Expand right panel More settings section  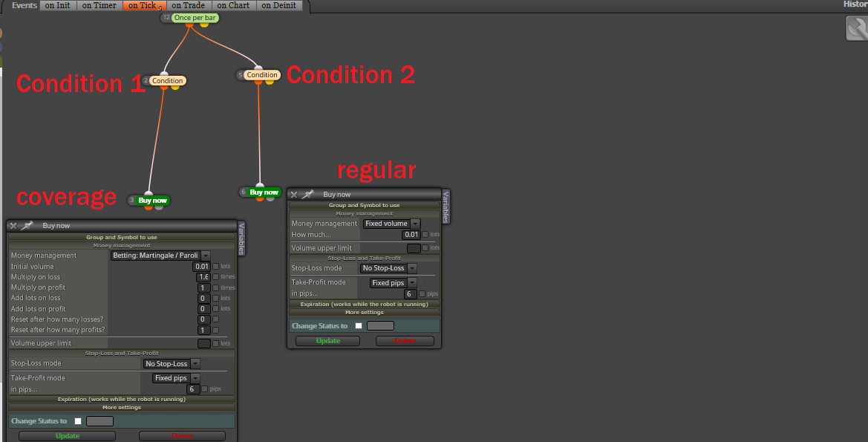coord(365,313)
